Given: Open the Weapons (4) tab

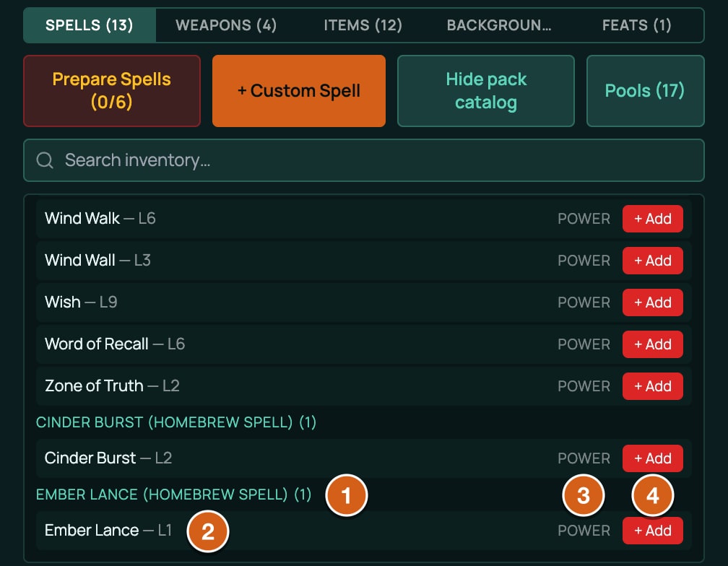Looking at the screenshot, I should pos(226,25).
